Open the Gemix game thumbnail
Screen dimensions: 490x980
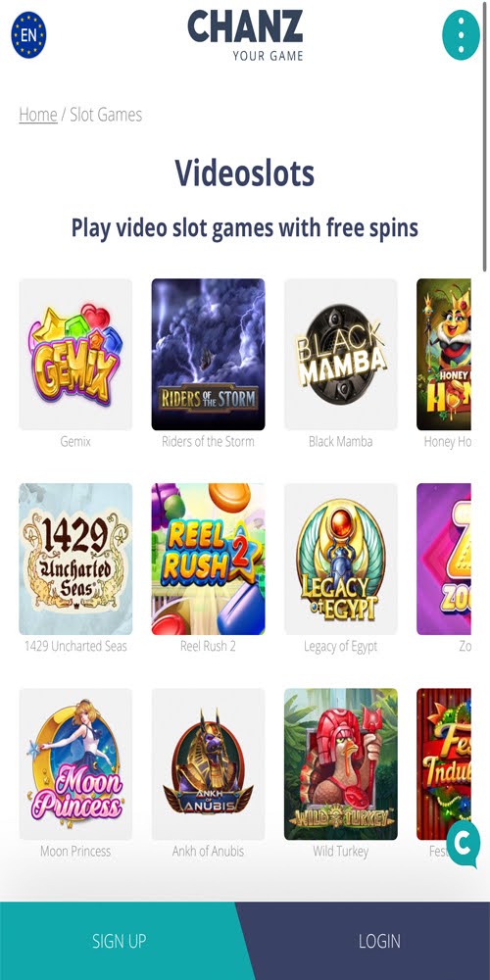(75, 355)
